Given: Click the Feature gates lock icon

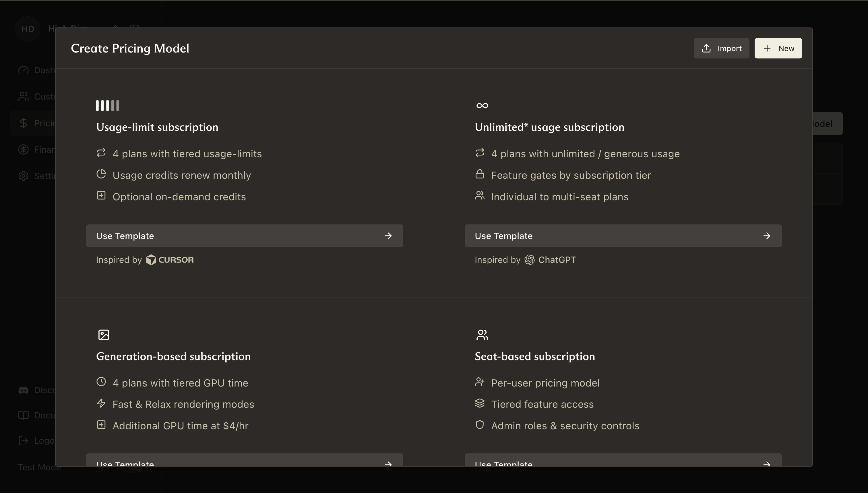Looking at the screenshot, I should [480, 174].
